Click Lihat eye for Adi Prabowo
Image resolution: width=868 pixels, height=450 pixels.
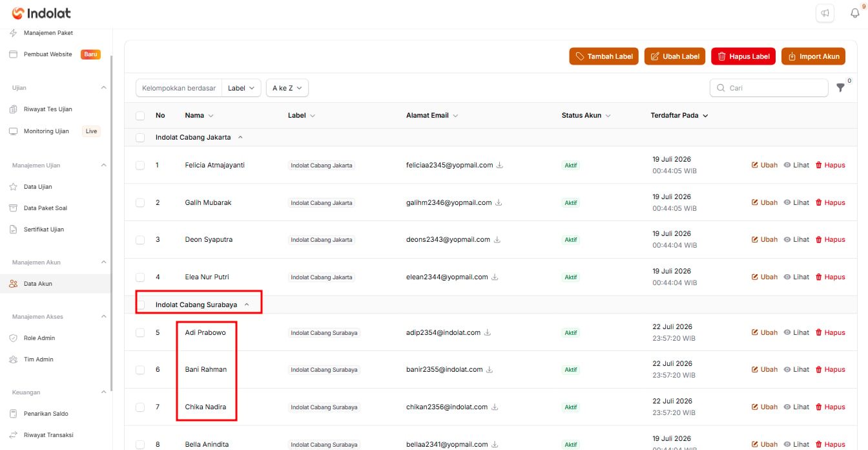point(796,332)
